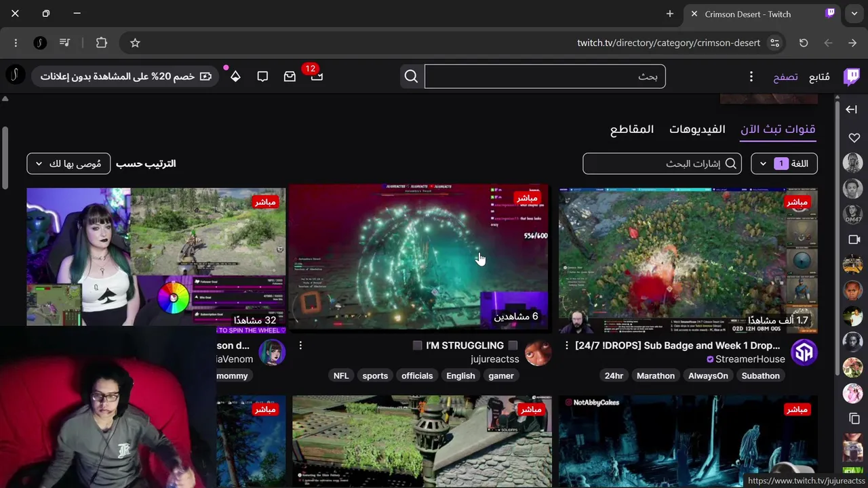
Task: Open the inbox envelope icon
Action: pyautogui.click(x=290, y=77)
